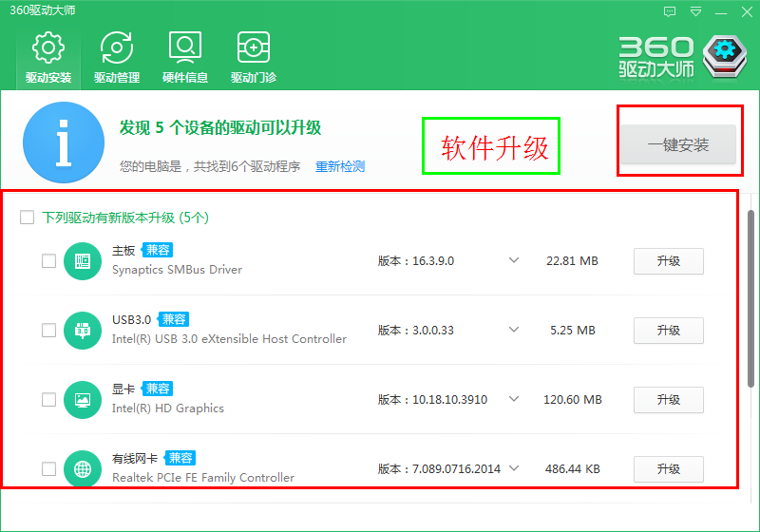
Task: Go to 驱动门诊 tab
Action: coord(254,59)
